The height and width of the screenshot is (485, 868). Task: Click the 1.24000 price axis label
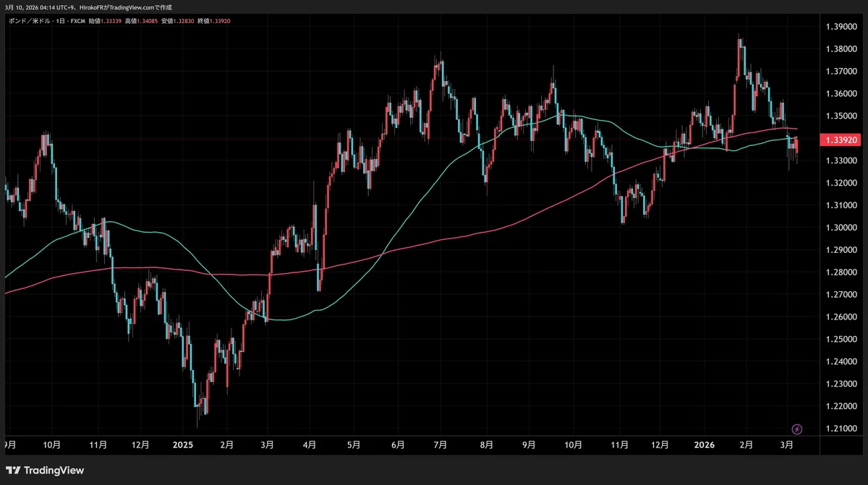pyautogui.click(x=840, y=362)
